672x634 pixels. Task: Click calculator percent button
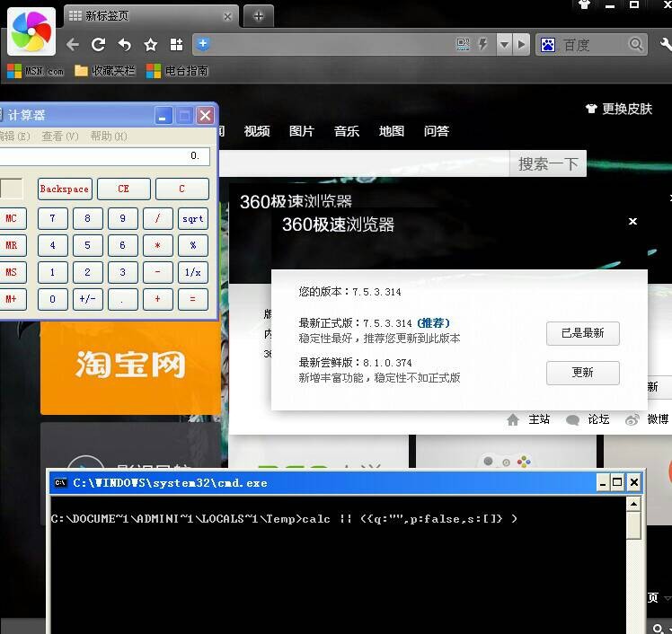(193, 245)
